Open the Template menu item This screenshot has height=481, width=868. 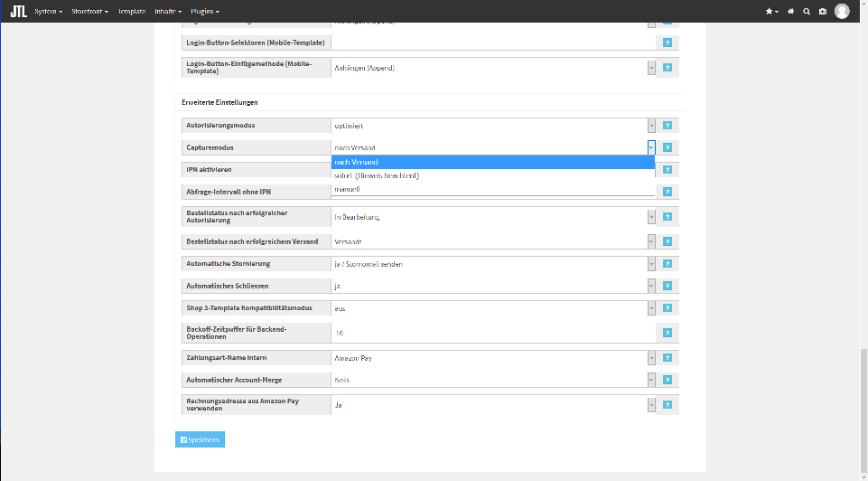point(132,11)
